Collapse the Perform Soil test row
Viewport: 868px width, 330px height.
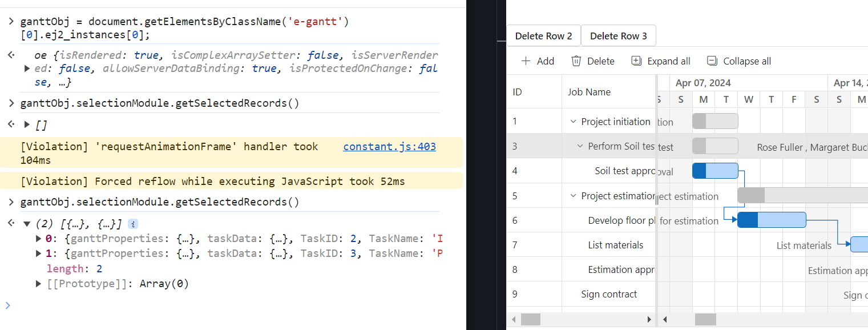point(580,146)
